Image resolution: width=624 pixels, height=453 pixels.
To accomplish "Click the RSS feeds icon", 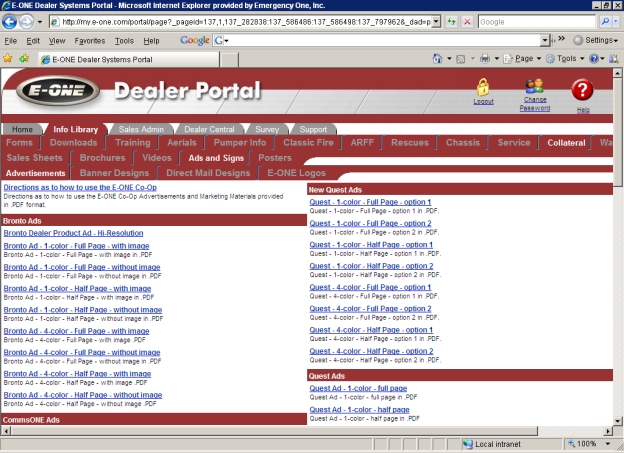I will 460,59.
